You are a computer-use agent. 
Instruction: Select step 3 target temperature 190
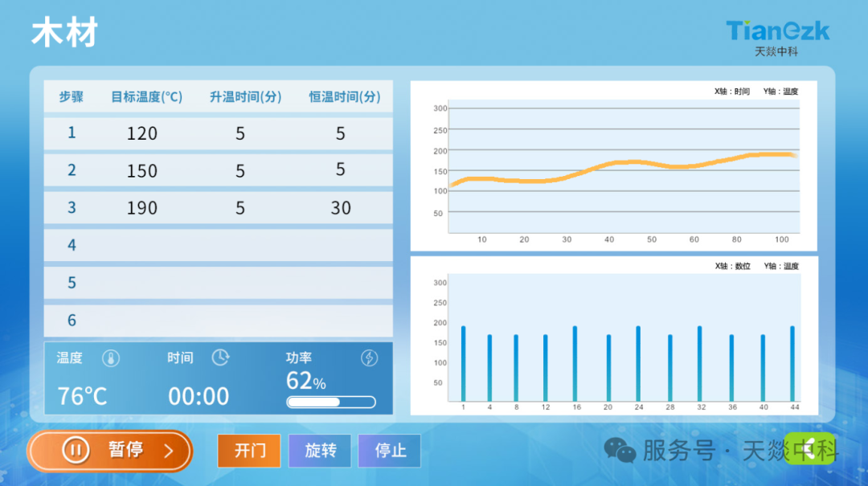coord(142,208)
